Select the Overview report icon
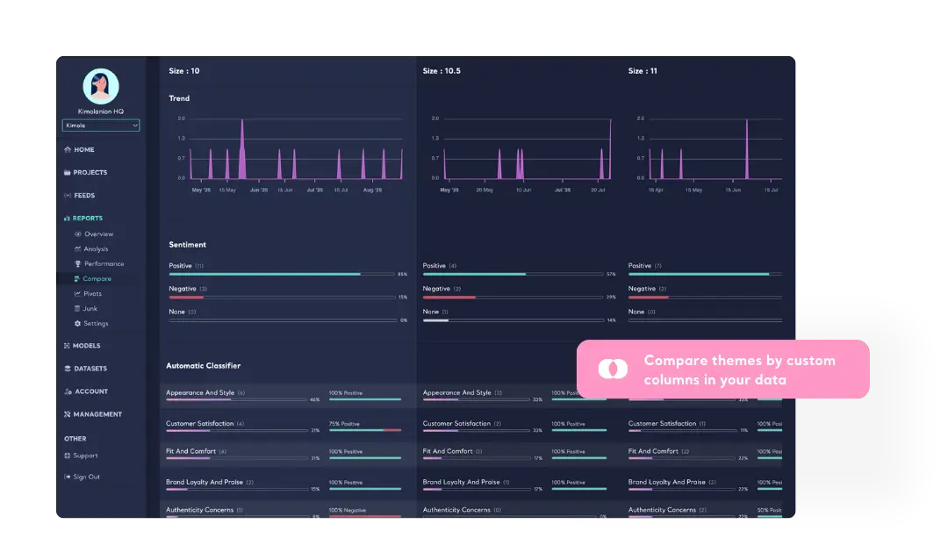 tap(78, 233)
